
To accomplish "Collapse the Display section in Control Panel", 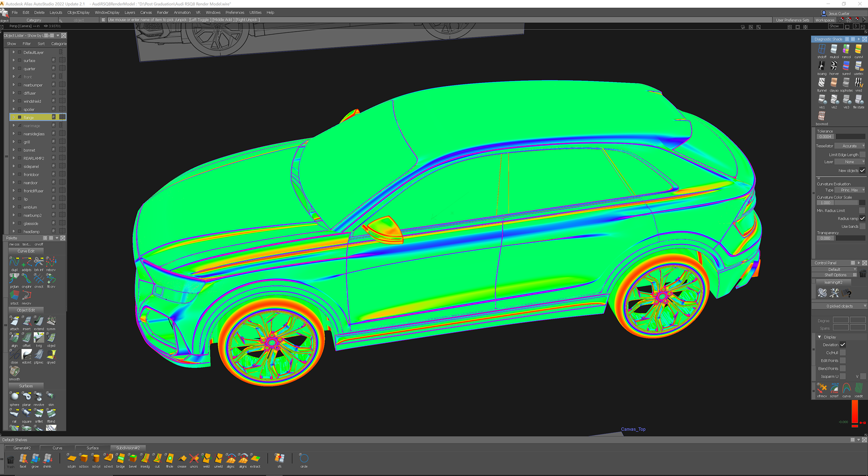I will tap(819, 337).
